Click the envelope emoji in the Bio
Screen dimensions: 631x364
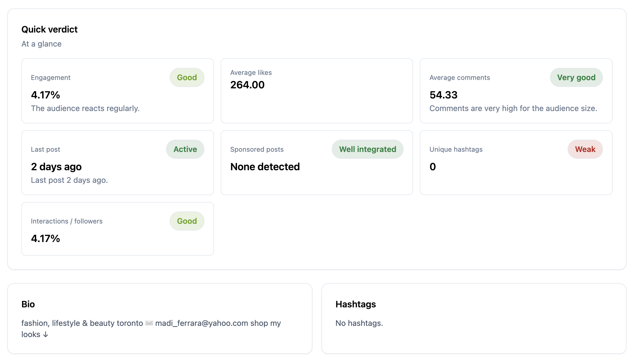149,323
